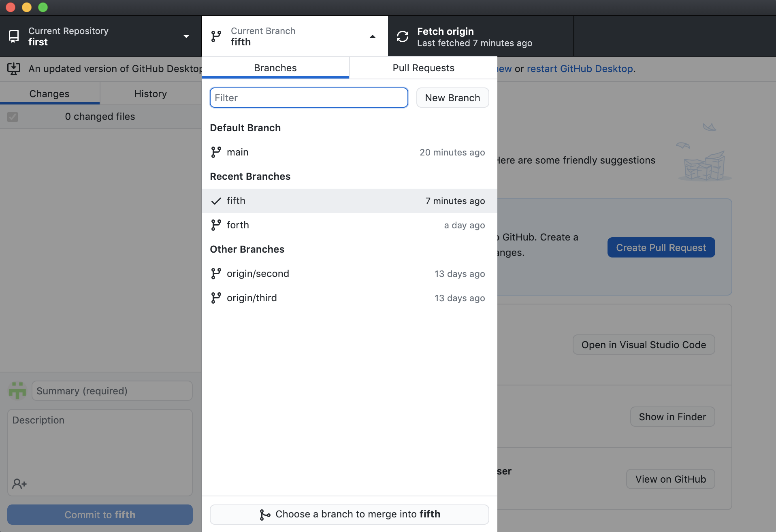
Task: Click Open in Visual Studio Code
Action: point(644,345)
